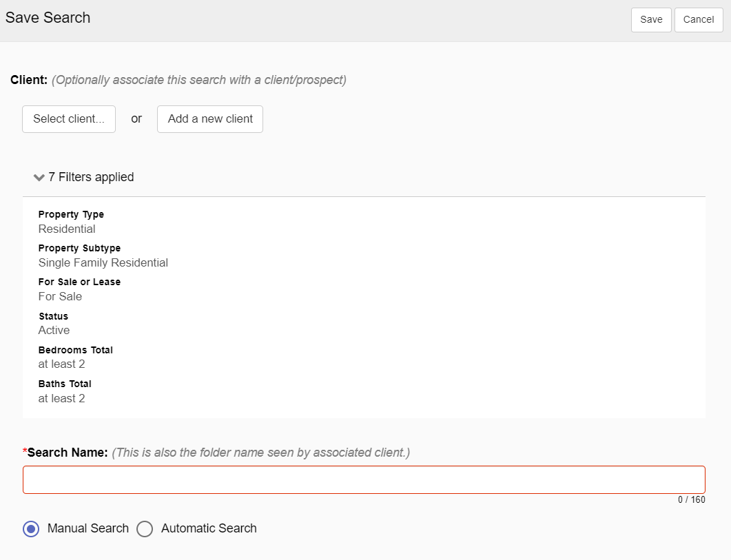
Task: Click the Bedrooms Total filter label
Action: pyautogui.click(x=76, y=350)
